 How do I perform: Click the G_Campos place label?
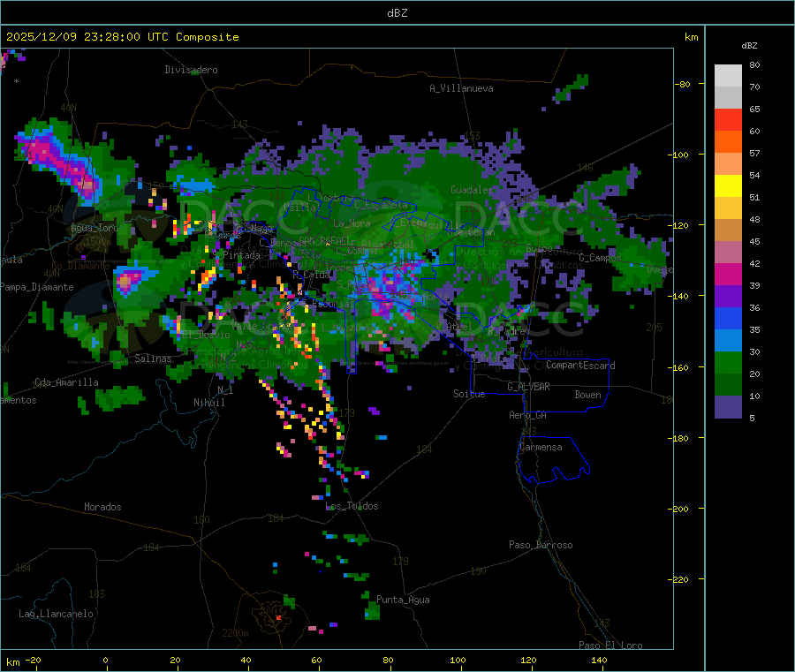[600, 258]
